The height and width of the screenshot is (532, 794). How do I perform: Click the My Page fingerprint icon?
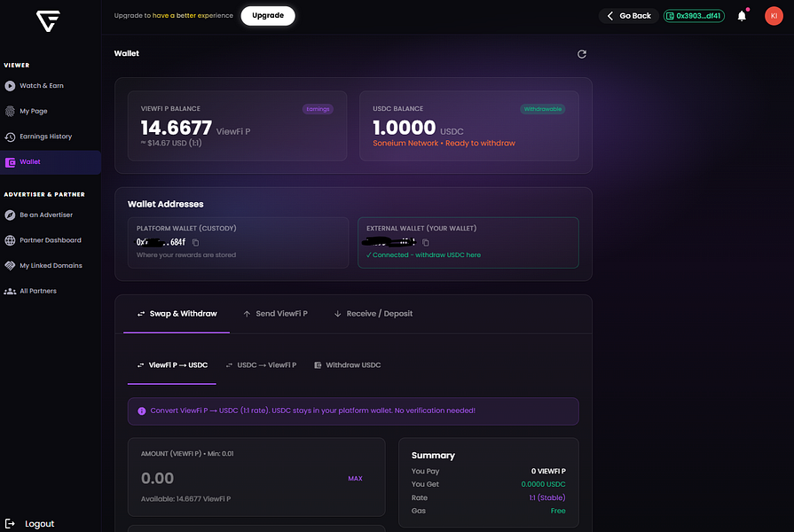click(x=10, y=112)
